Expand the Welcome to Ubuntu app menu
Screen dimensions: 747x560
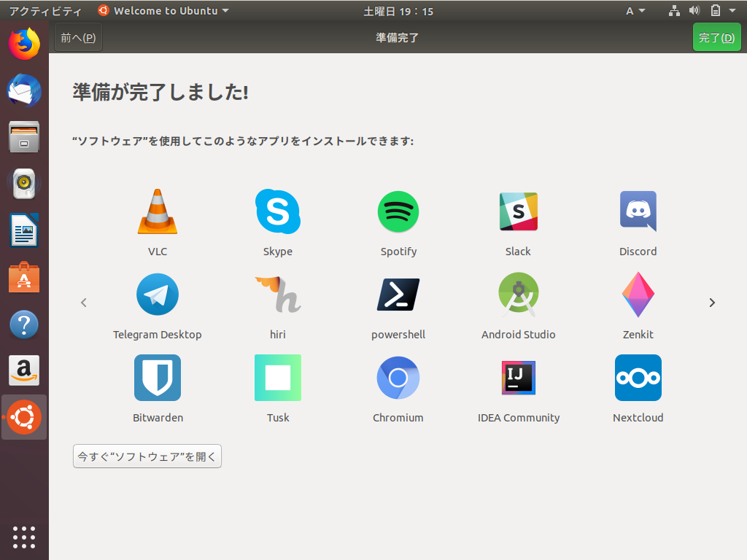click(163, 10)
